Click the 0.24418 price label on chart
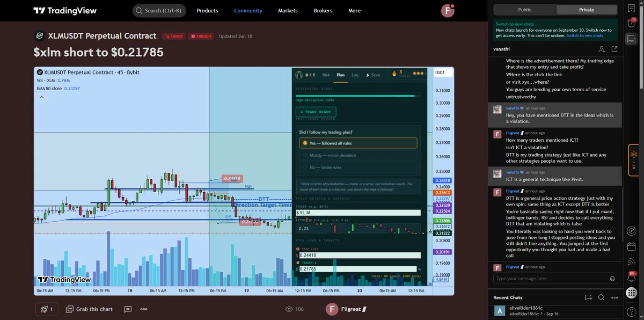Screen dimensions: 644x320 pos(232,178)
